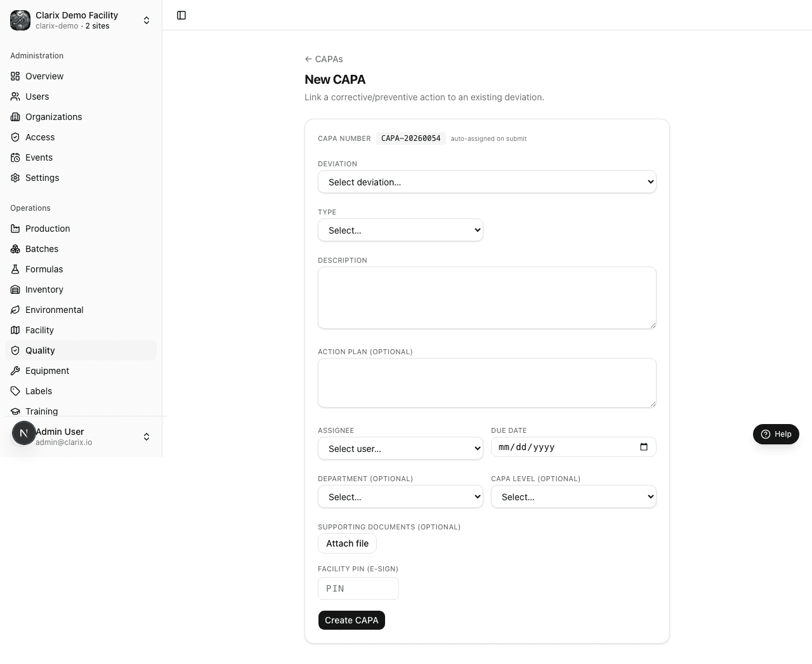812x664 pixels.
Task: Click the Create CAPA button
Action: [351, 620]
